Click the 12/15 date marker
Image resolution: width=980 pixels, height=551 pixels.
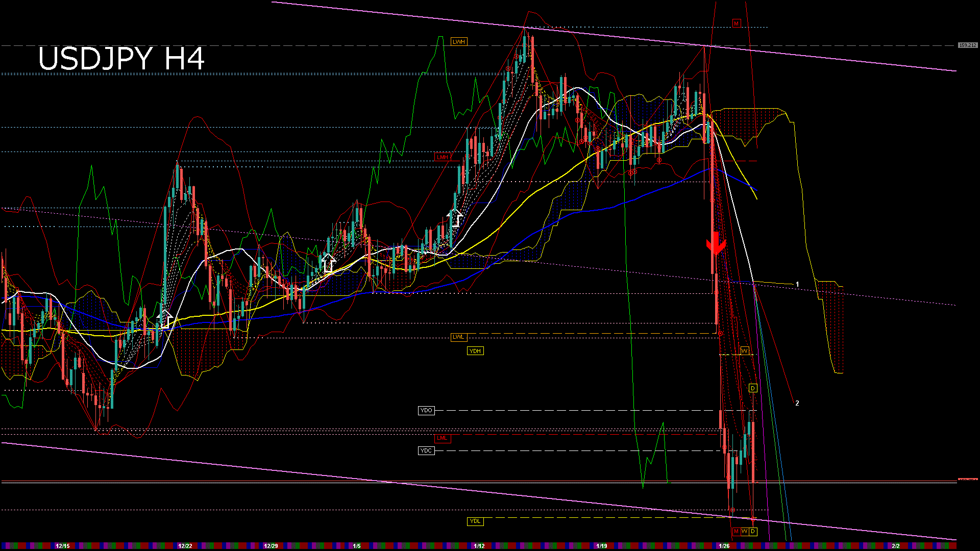(x=62, y=546)
